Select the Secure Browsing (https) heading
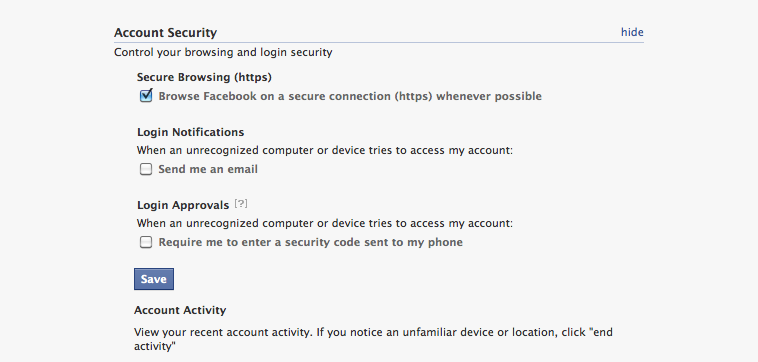Screen dimensions: 758x362 pos(204,77)
